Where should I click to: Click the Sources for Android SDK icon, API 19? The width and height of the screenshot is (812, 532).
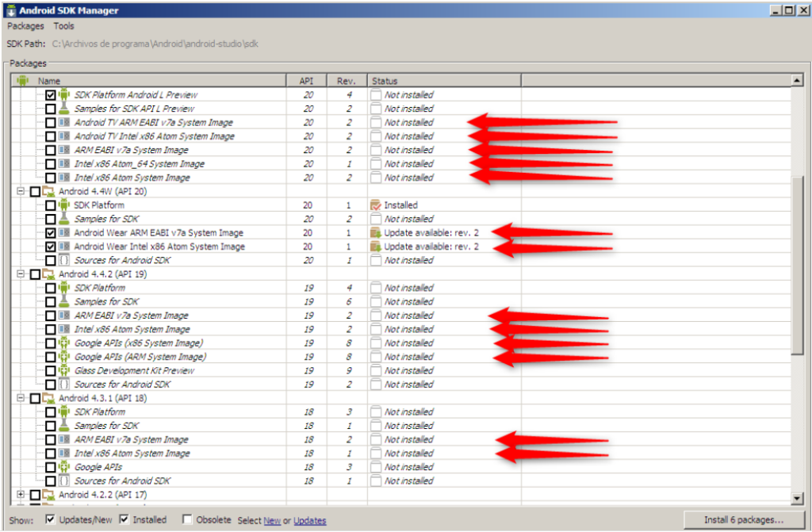tap(63, 385)
